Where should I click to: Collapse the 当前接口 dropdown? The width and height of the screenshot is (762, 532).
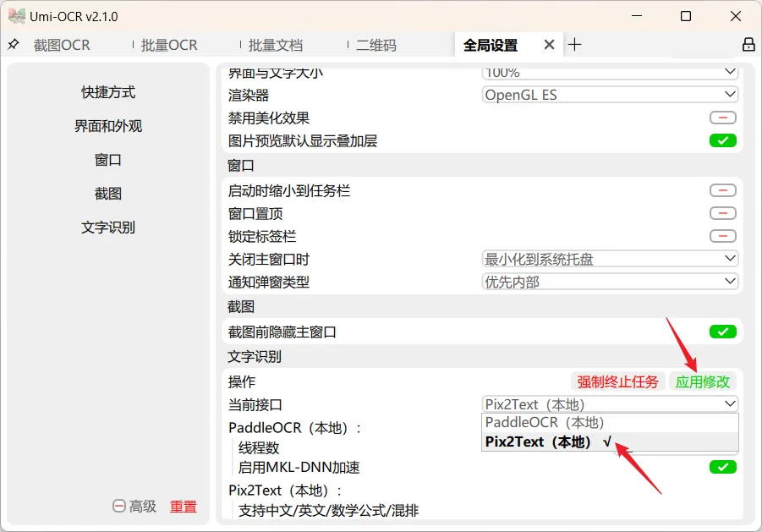610,404
